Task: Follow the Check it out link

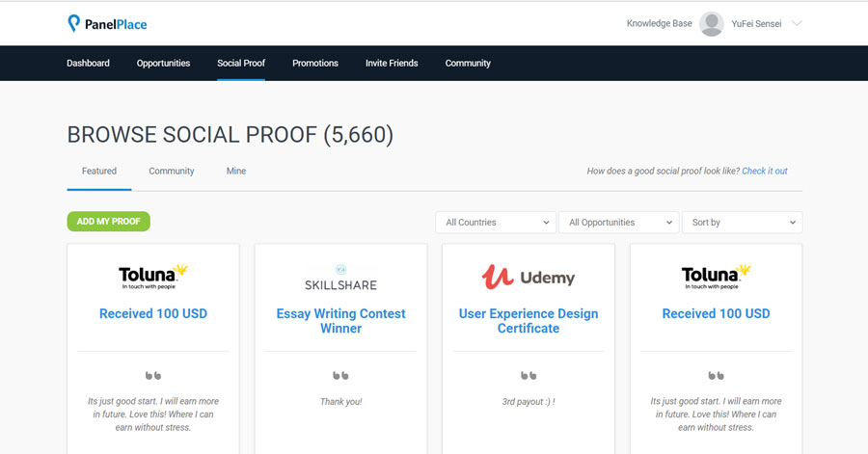Action: [x=765, y=171]
